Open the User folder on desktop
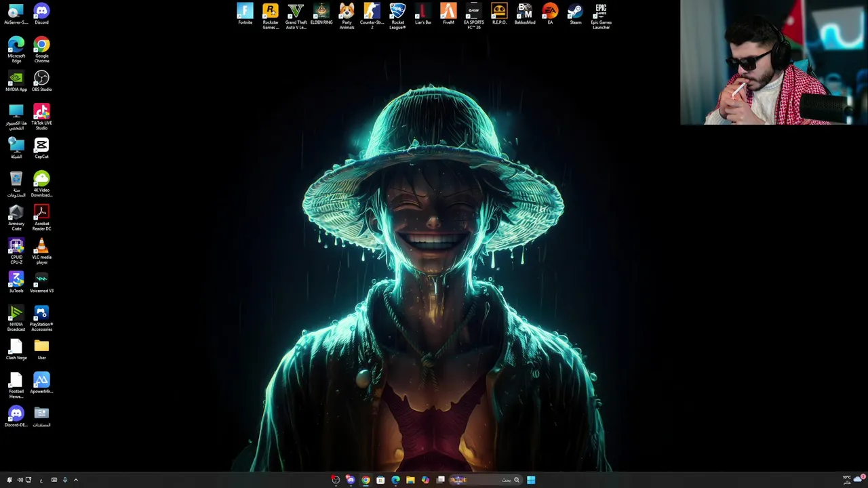This screenshot has width=868, height=488. pyautogui.click(x=41, y=350)
